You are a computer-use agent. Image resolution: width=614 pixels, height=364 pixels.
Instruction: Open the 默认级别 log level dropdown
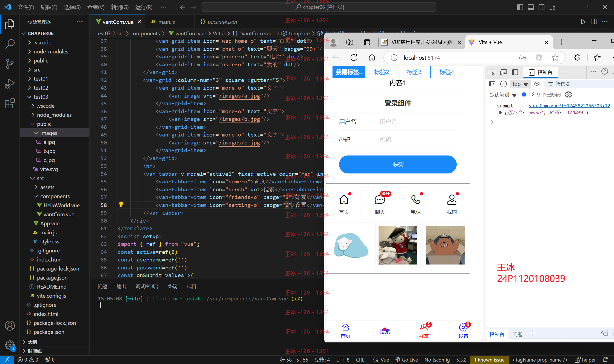[x=503, y=95]
